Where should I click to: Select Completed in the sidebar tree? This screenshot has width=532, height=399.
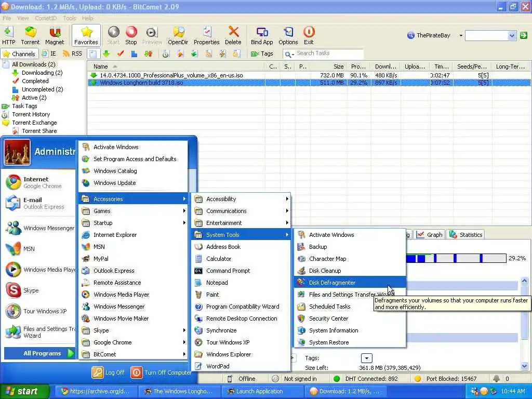(35, 81)
